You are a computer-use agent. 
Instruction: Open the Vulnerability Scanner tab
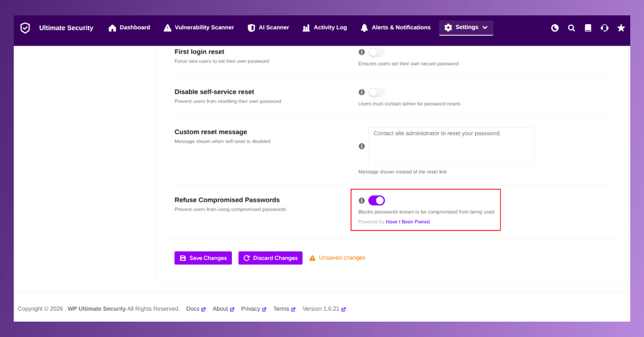pyautogui.click(x=199, y=27)
